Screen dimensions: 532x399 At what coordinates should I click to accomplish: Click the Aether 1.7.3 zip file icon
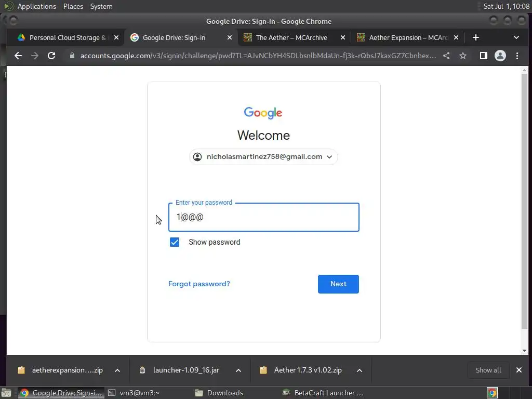click(263, 370)
